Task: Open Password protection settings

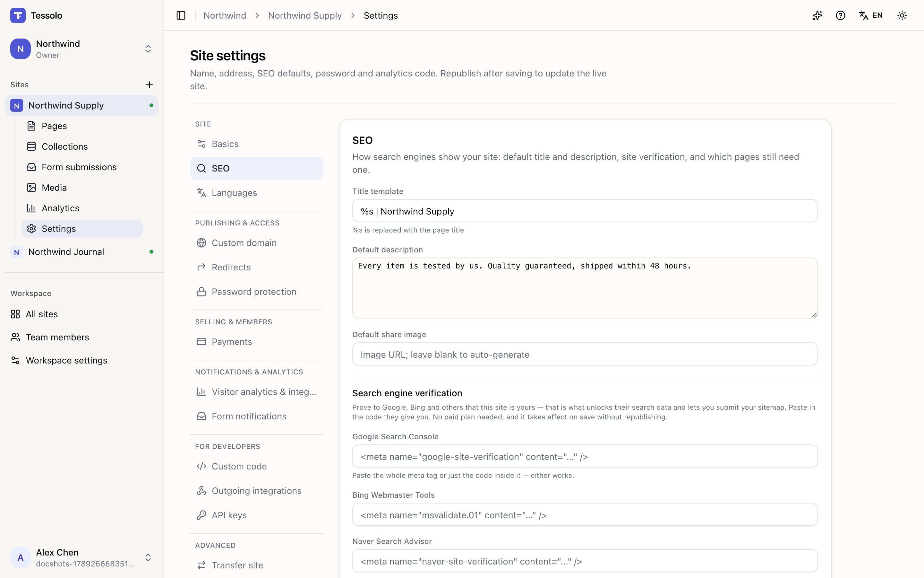Action: (x=257, y=292)
